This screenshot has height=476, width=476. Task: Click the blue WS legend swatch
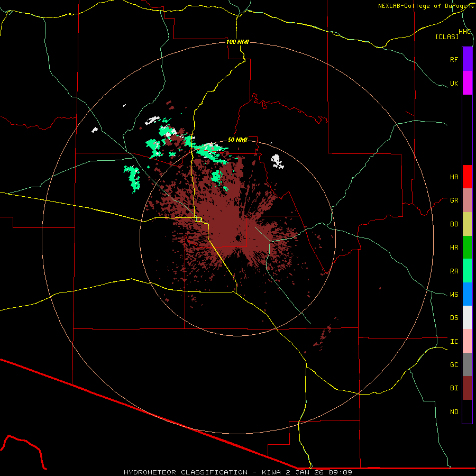(x=467, y=294)
